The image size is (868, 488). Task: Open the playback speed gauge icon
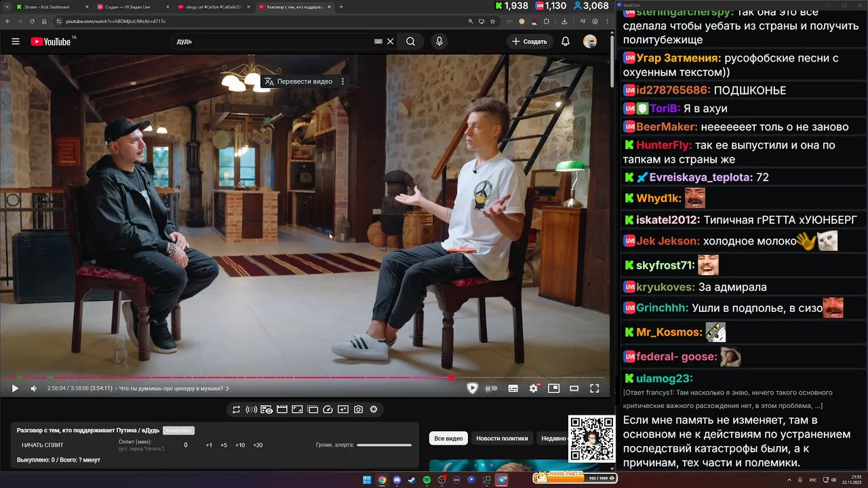[x=328, y=409]
